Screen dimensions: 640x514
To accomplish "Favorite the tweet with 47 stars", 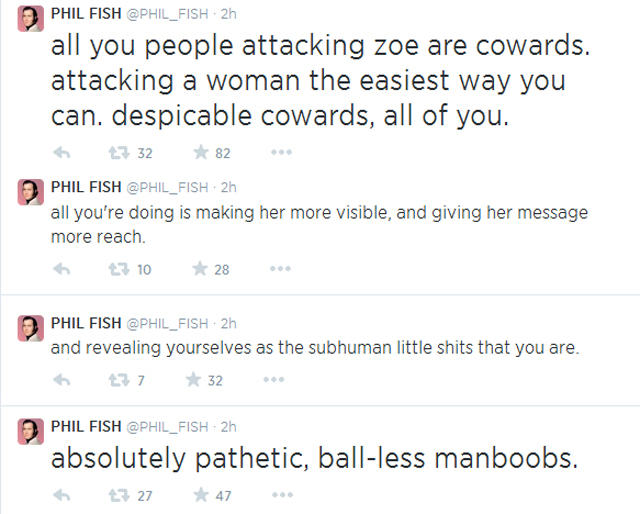I will pyautogui.click(x=200, y=494).
